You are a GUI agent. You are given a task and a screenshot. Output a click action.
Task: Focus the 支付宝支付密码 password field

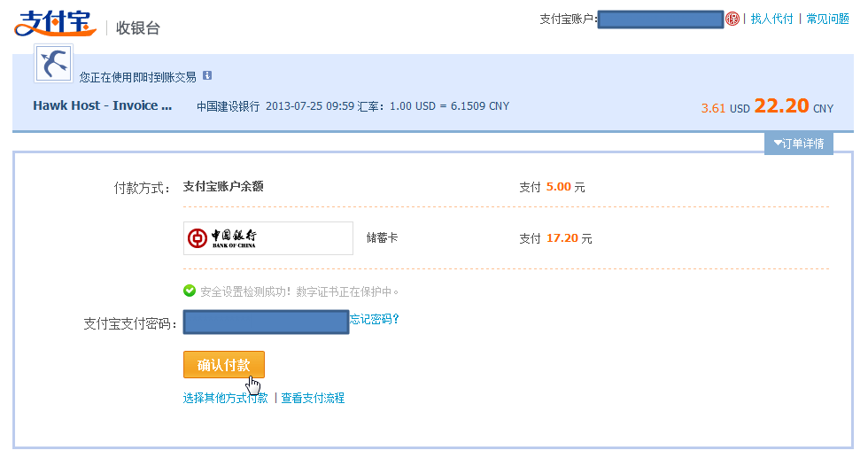coord(266,322)
